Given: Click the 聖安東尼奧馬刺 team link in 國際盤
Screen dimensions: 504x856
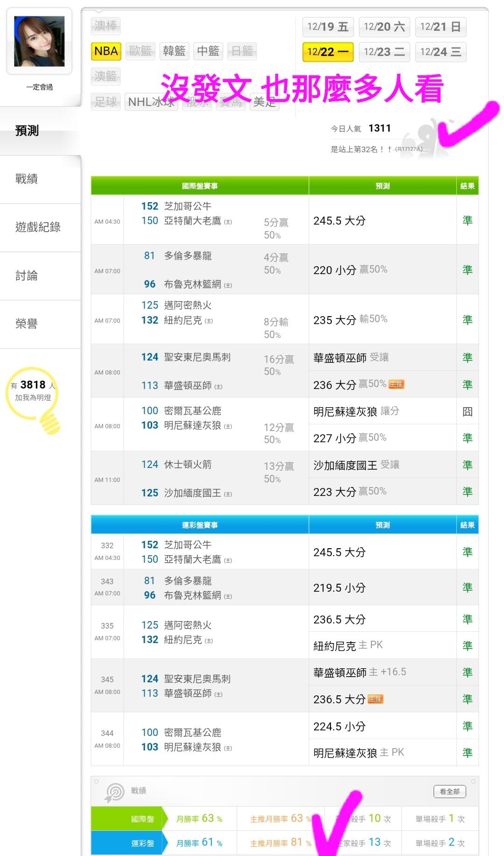Looking at the screenshot, I should (x=197, y=357).
